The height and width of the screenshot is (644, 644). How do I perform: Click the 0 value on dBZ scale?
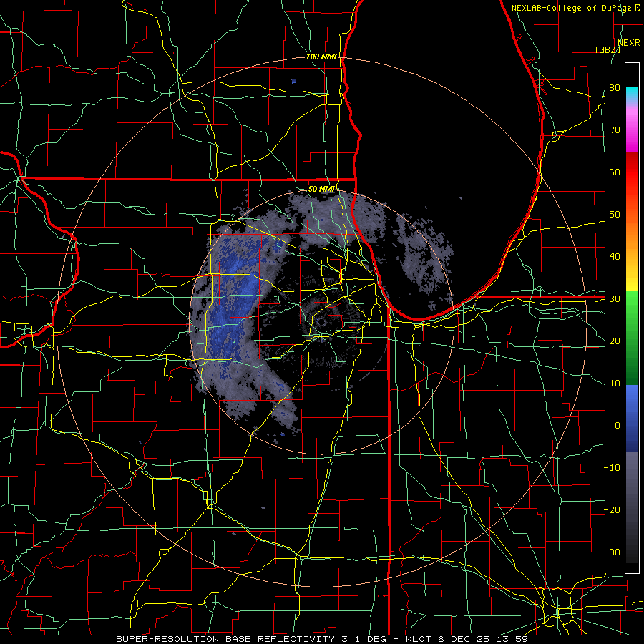point(618,426)
